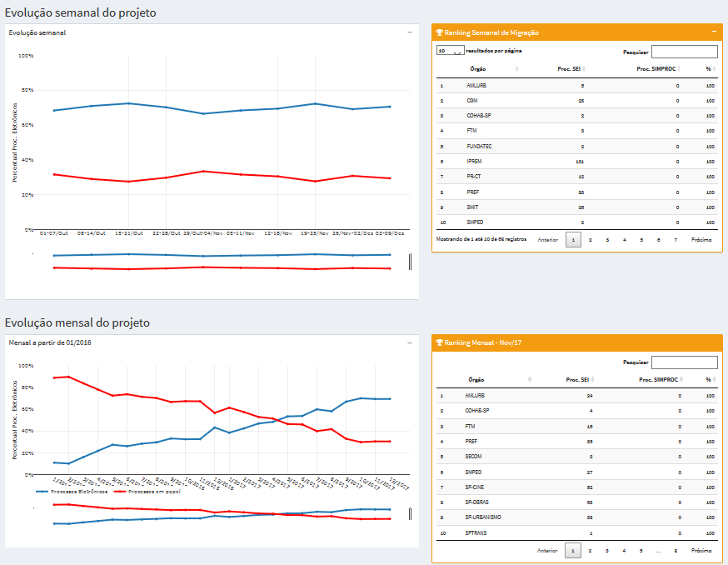Image resolution: width=728 pixels, height=565 pixels.
Task: Select the IPREM row in weekly ranking
Action: (x=577, y=161)
